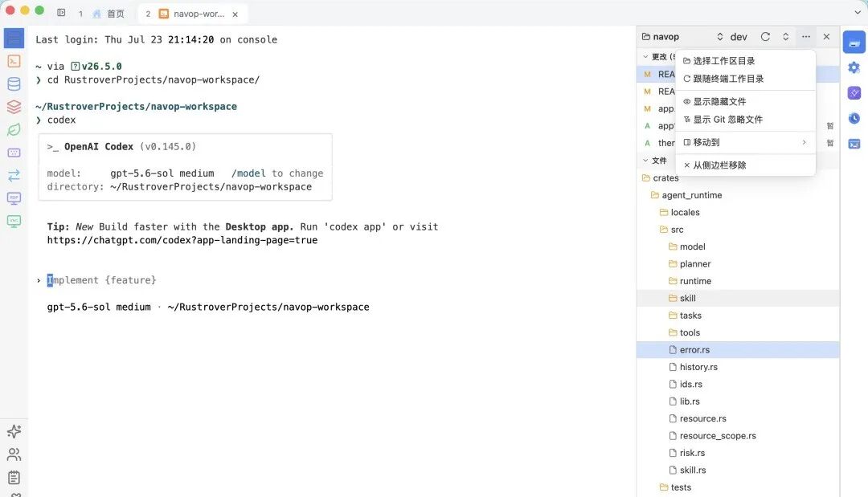868x497 pixels.
Task: Open risk.rs in the file tree
Action: (x=738, y=453)
